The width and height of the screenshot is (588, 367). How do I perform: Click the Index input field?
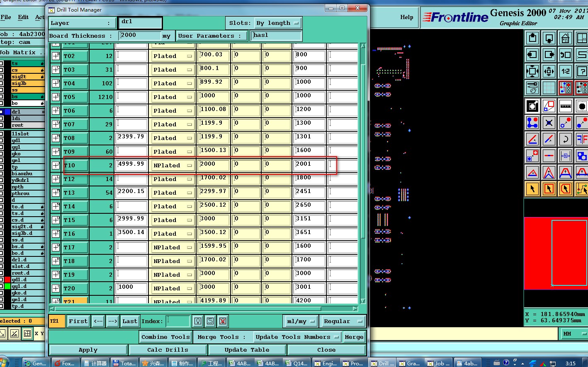tap(178, 321)
